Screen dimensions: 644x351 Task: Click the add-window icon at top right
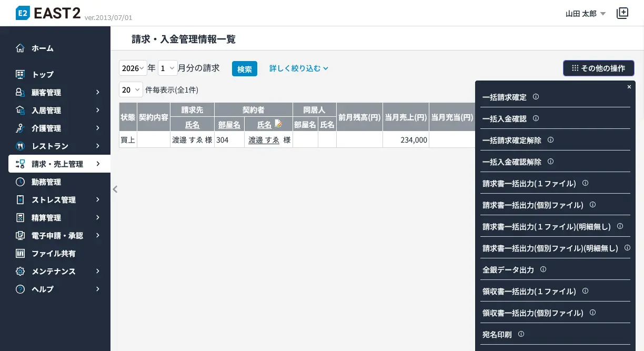tap(622, 14)
